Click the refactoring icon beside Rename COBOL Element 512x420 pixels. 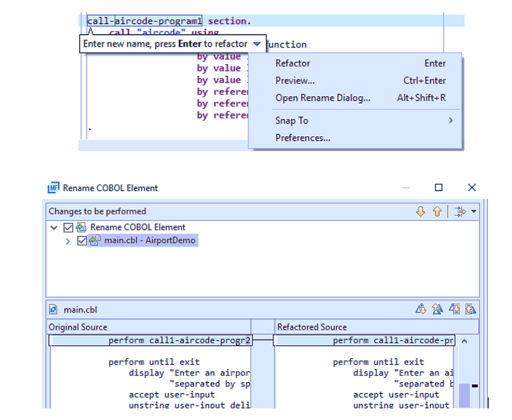(x=81, y=227)
